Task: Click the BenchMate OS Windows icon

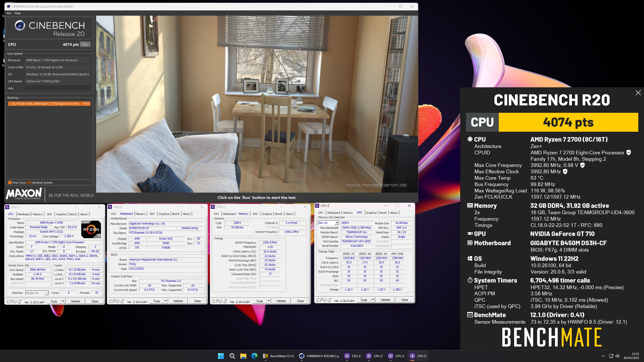Action: coord(470,258)
